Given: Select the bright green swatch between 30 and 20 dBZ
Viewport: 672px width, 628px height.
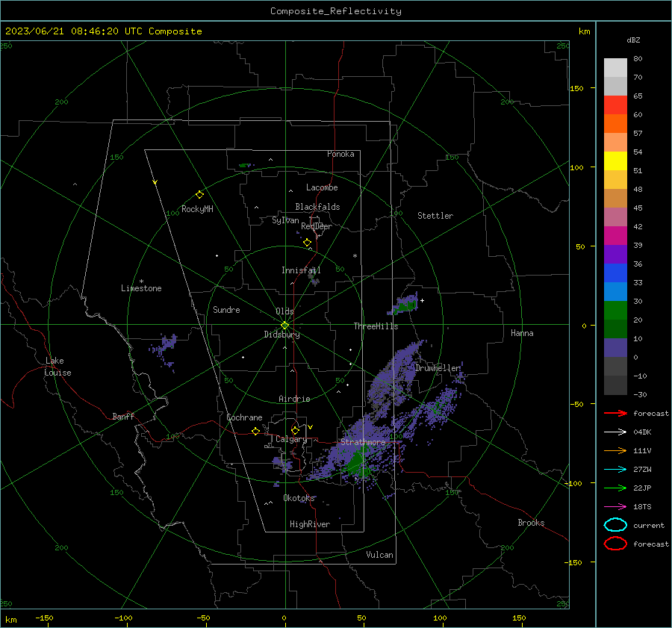Looking at the screenshot, I should point(615,311).
